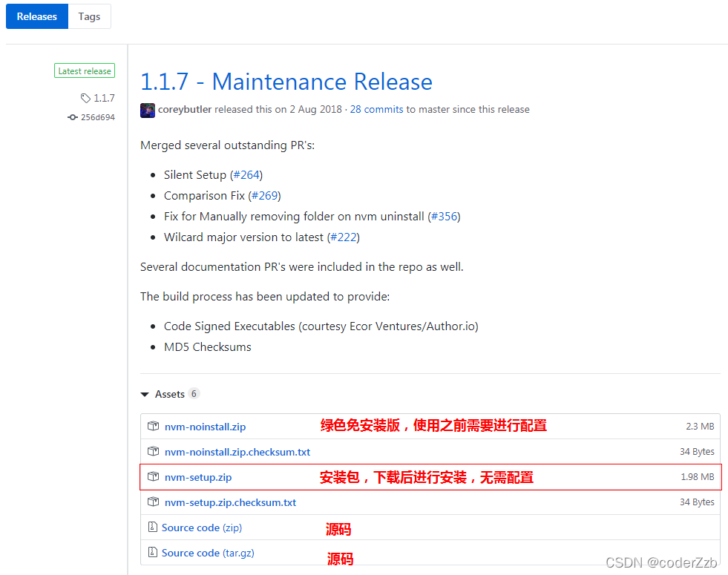Screen dimensions: 728x575
Task: Click the Assets label
Action: [170, 394]
